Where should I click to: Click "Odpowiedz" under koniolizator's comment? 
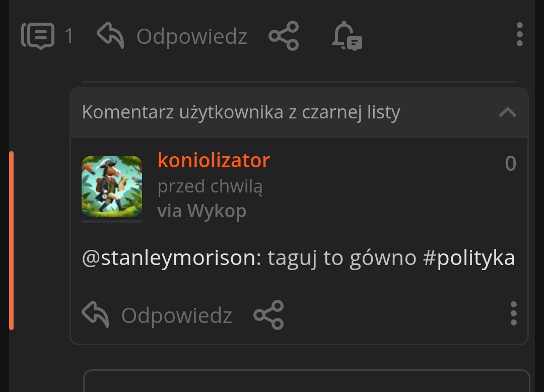(176, 316)
